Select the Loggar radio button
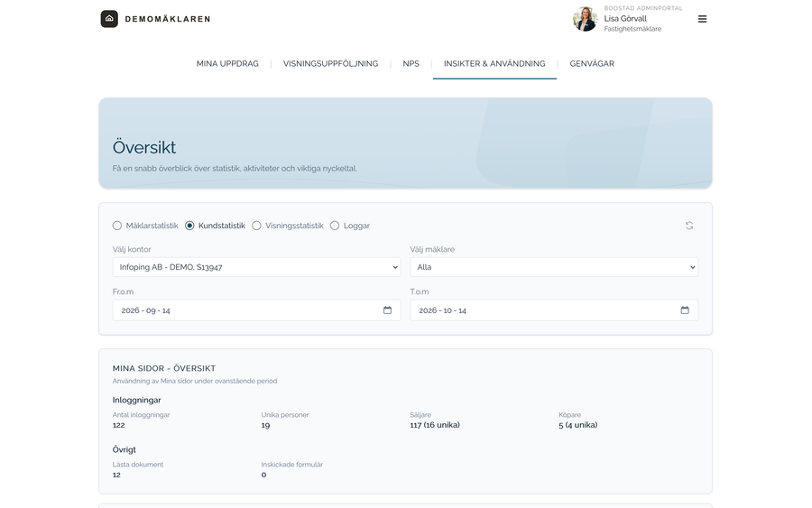Image resolution: width=812 pixels, height=508 pixels. coord(335,226)
